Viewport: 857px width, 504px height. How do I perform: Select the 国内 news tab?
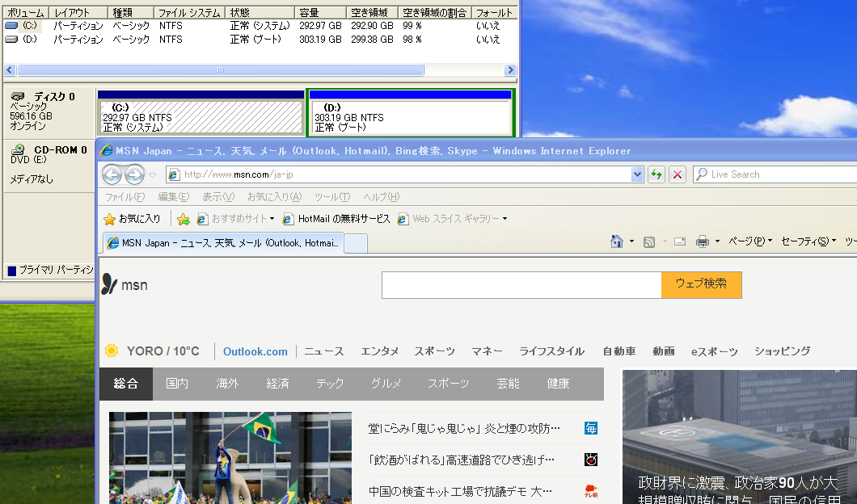pos(177,384)
